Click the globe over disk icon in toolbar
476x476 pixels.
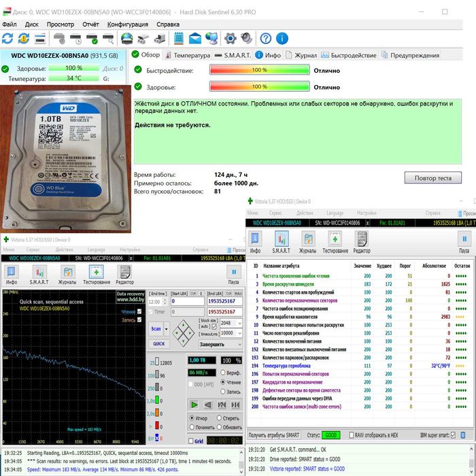point(127,39)
